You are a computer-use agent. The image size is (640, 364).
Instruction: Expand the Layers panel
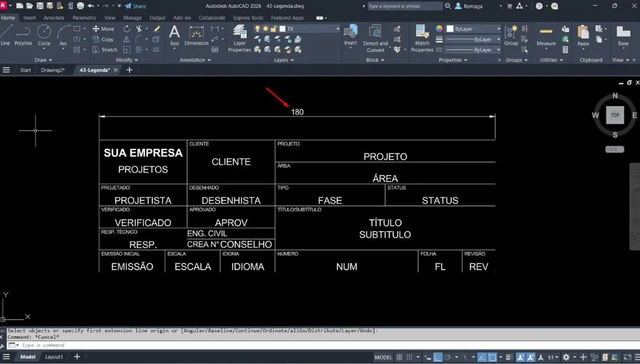(283, 60)
